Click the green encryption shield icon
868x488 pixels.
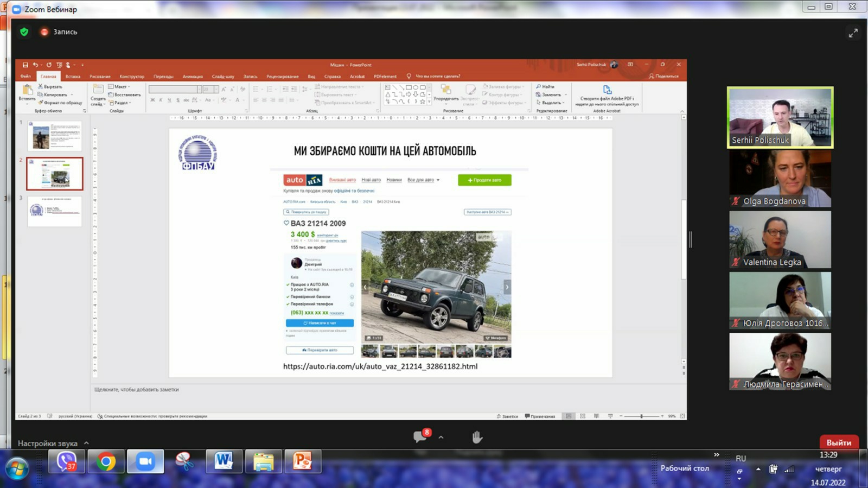(24, 32)
